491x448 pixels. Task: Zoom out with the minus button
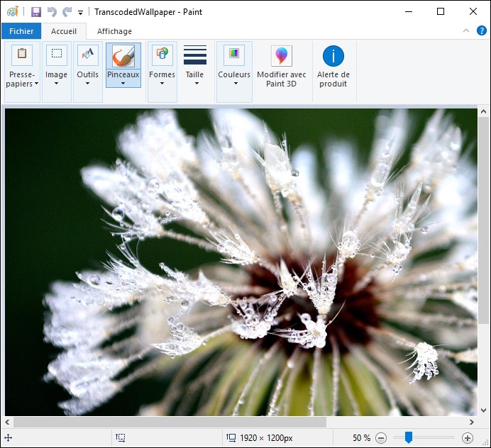[381, 438]
